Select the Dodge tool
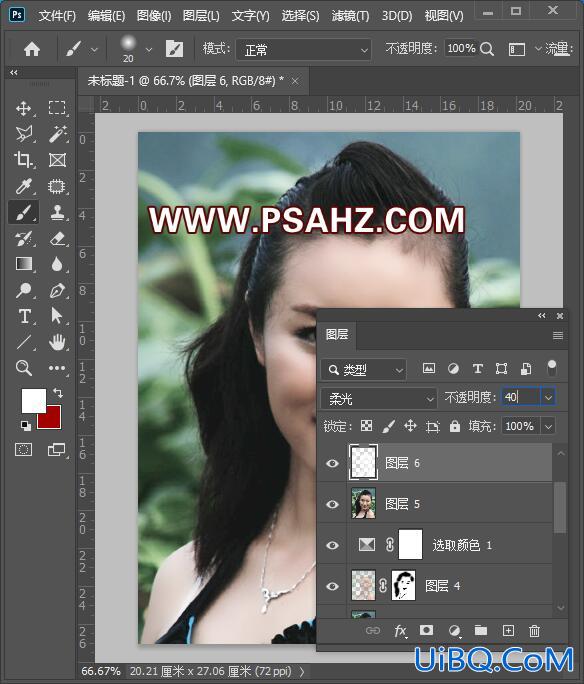Screen dimensions: 584x684 [23, 290]
